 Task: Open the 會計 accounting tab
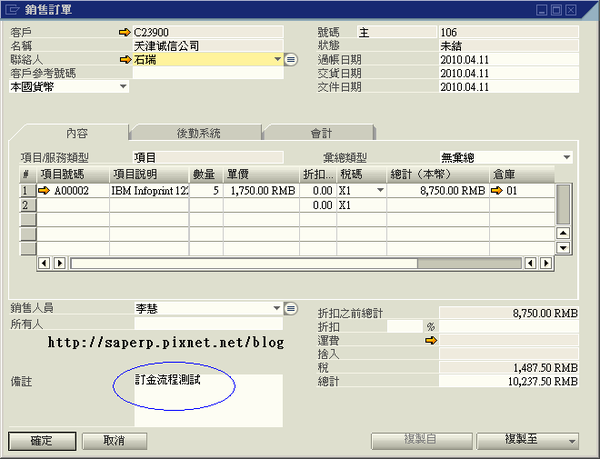click(x=321, y=133)
